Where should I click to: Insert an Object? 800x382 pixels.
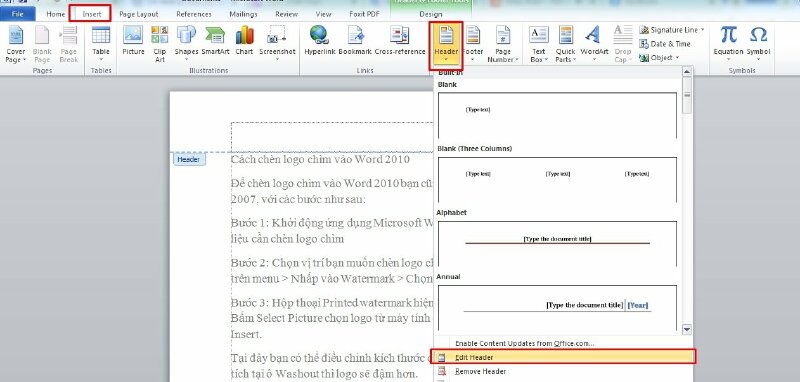(656, 58)
